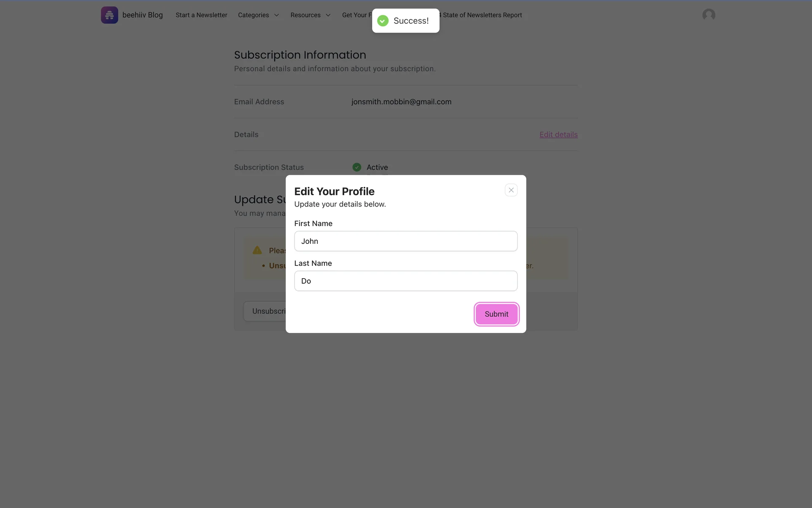812x508 pixels.
Task: Go to Start a Newsletter
Action: (201, 15)
